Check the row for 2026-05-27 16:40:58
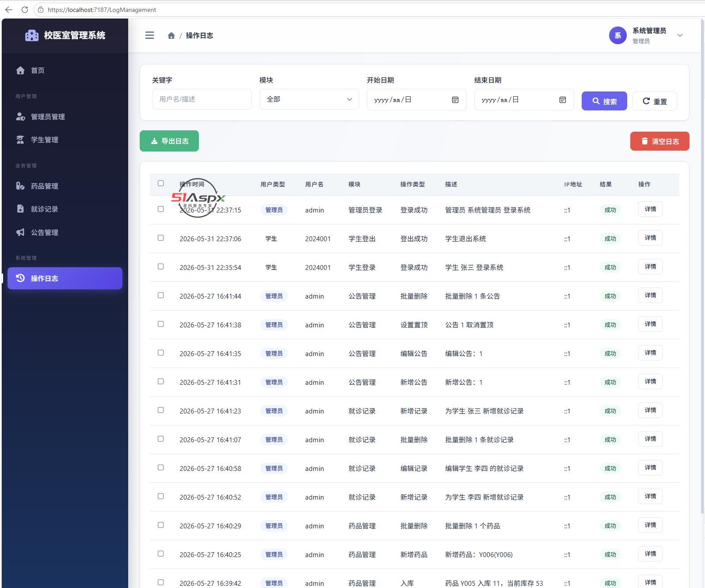 pyautogui.click(x=161, y=468)
